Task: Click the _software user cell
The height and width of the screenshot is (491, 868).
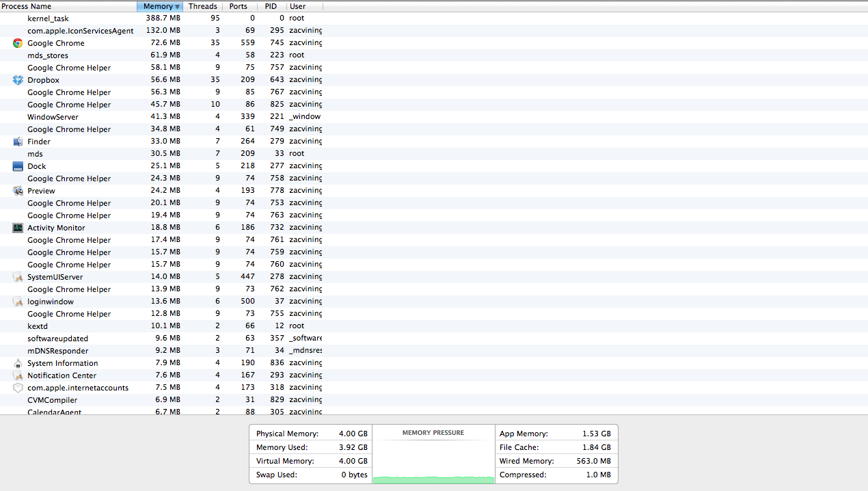Action: pyautogui.click(x=305, y=339)
